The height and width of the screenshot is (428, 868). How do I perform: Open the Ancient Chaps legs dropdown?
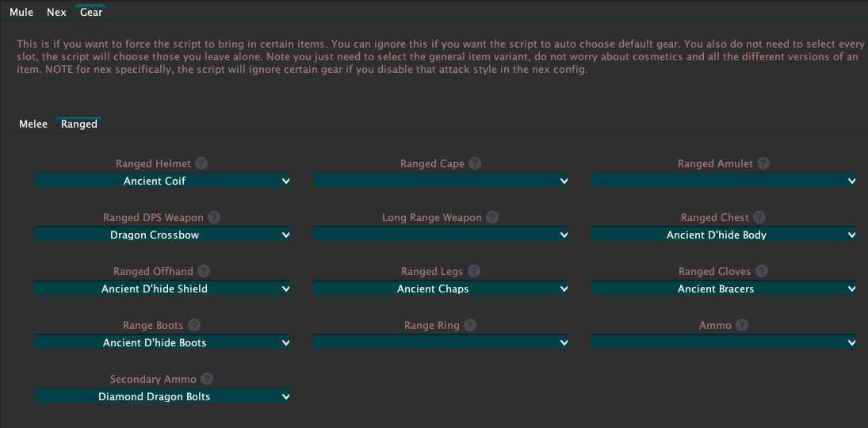[441, 289]
